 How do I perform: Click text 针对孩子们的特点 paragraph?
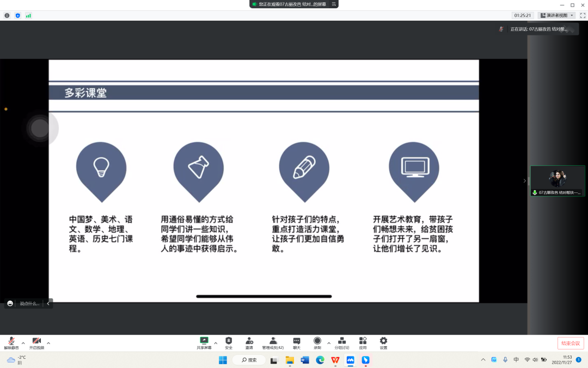point(308,234)
